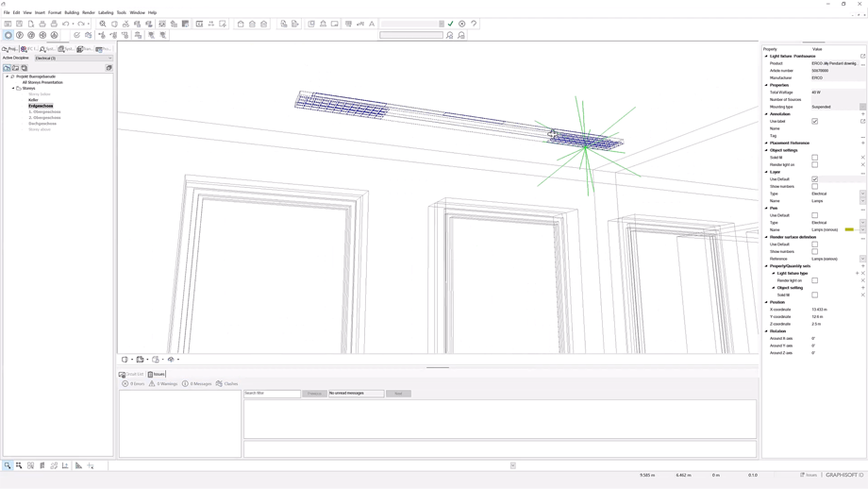
Task: Click the green checkmark confirm icon
Action: (x=451, y=24)
